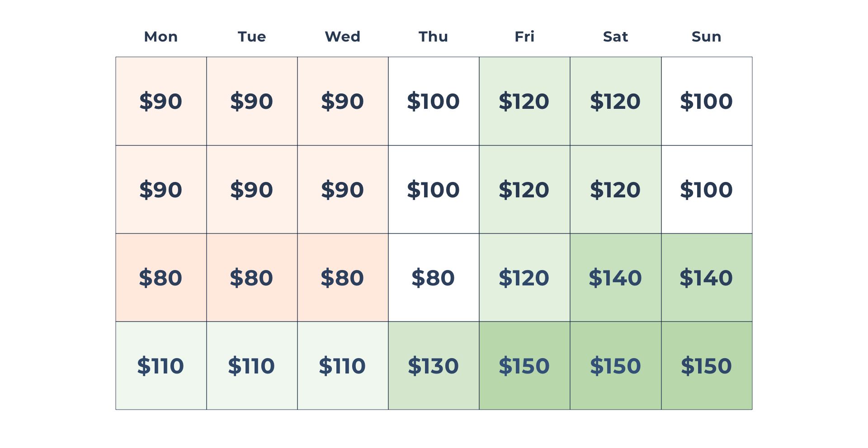
Task: Click Wednesday's $80 price cell
Action: [x=343, y=278]
